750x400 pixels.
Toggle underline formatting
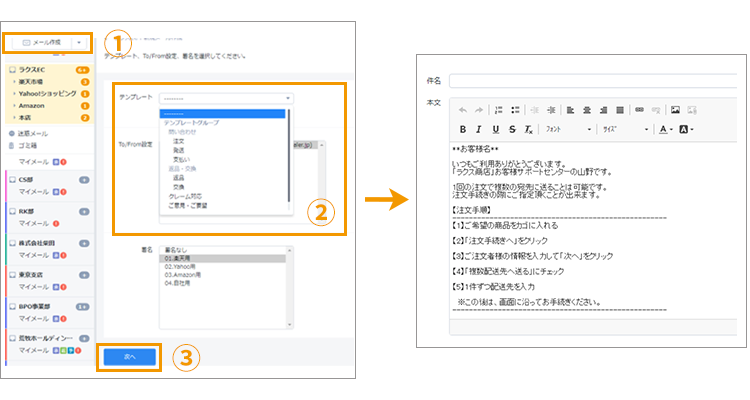(x=496, y=129)
